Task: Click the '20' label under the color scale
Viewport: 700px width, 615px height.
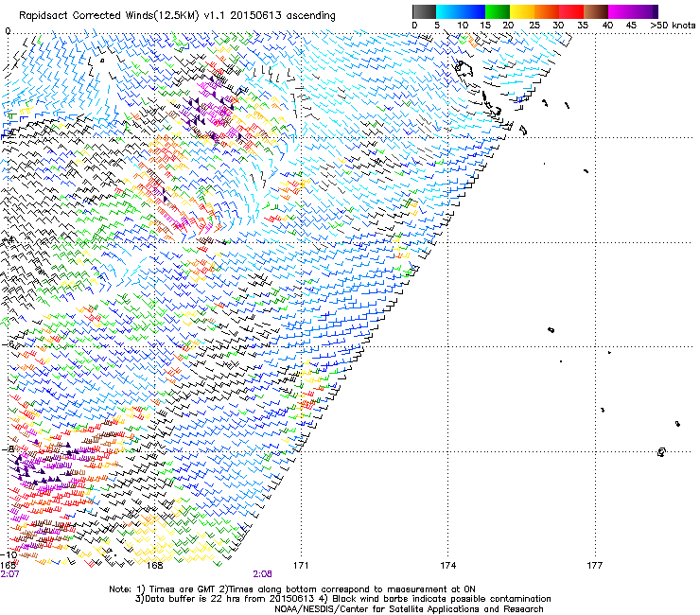Action: [x=509, y=26]
